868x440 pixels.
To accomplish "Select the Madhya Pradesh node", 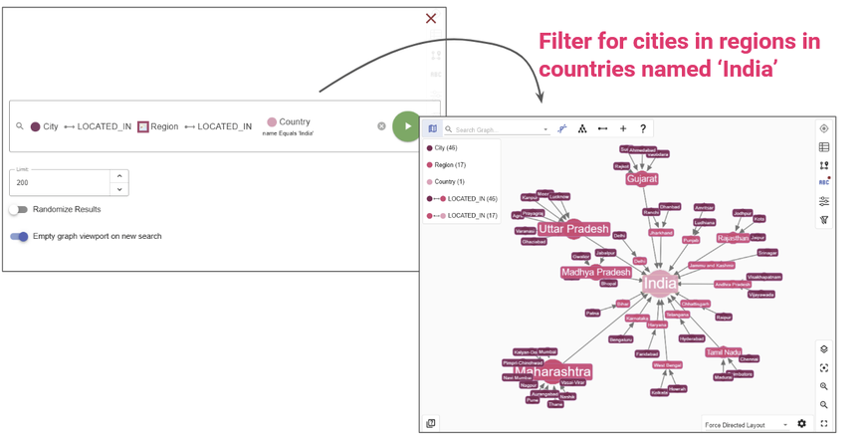I will (x=595, y=273).
